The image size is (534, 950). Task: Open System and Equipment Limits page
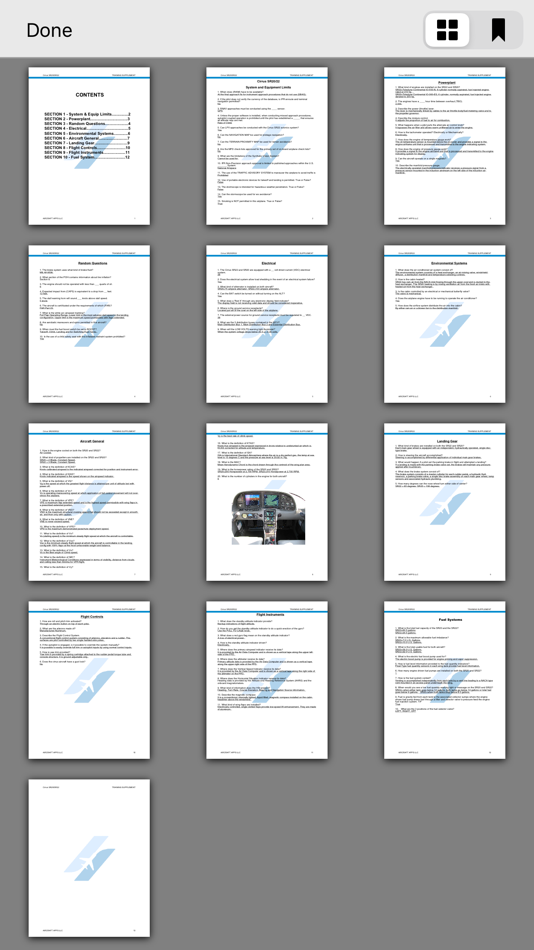[x=267, y=146]
